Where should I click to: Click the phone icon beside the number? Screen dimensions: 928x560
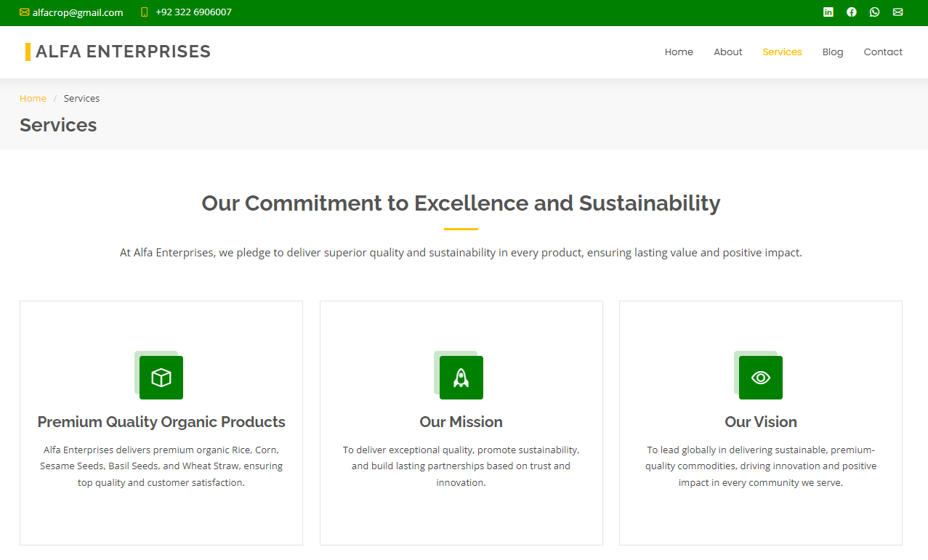pos(144,12)
